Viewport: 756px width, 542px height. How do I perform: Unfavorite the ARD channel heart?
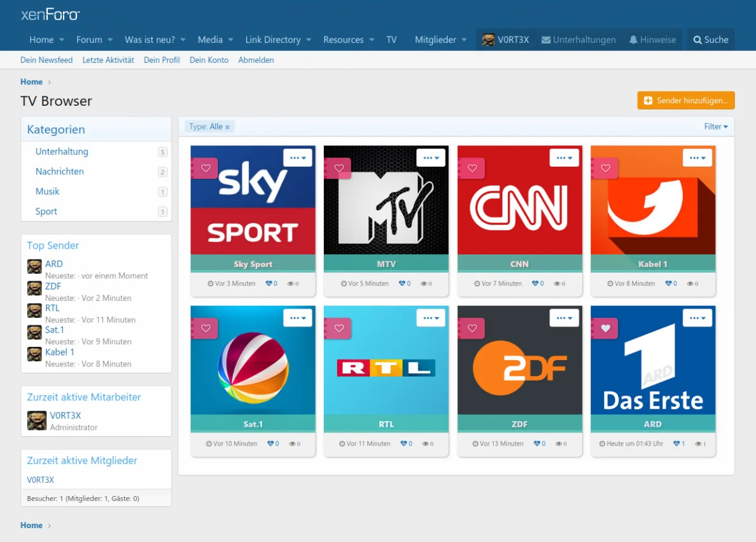(605, 328)
